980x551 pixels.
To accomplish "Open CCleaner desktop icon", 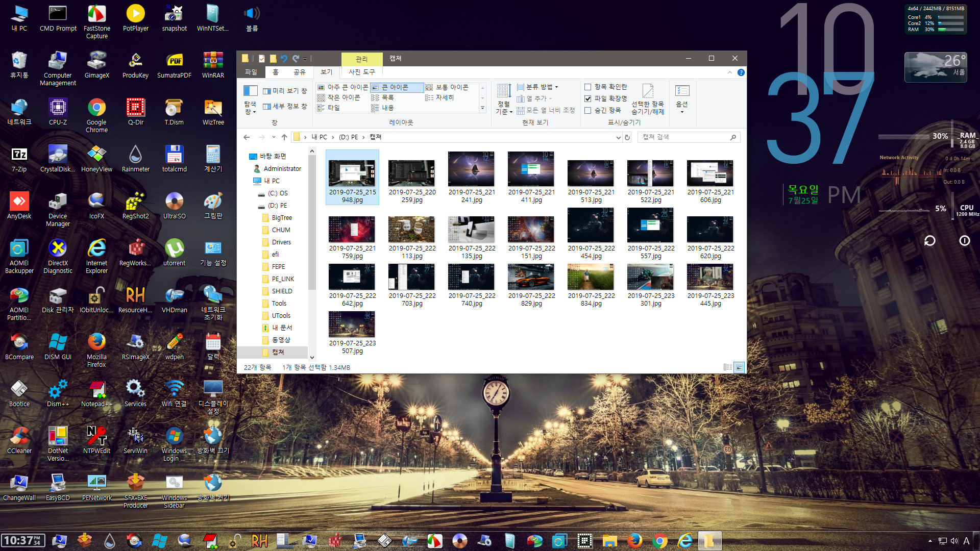I will pyautogui.click(x=19, y=440).
